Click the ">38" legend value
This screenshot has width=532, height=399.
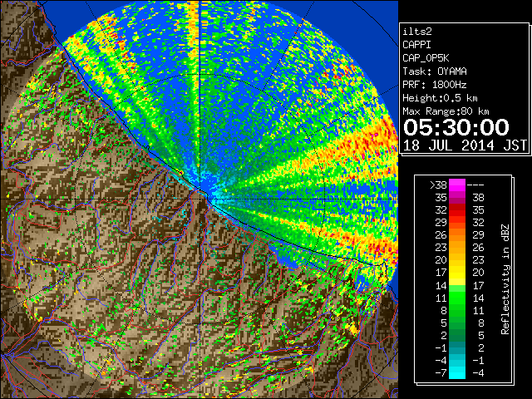438,185
